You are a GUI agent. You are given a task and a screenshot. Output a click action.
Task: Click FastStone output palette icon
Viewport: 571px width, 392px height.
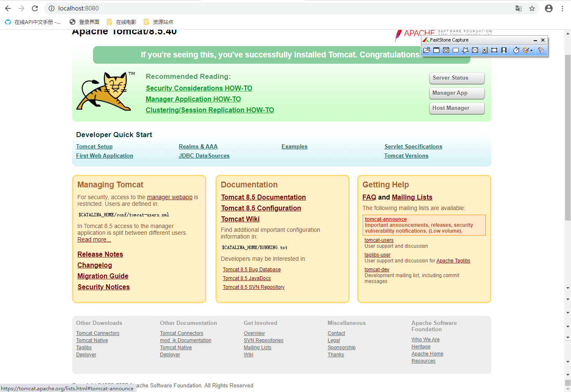tap(526, 50)
